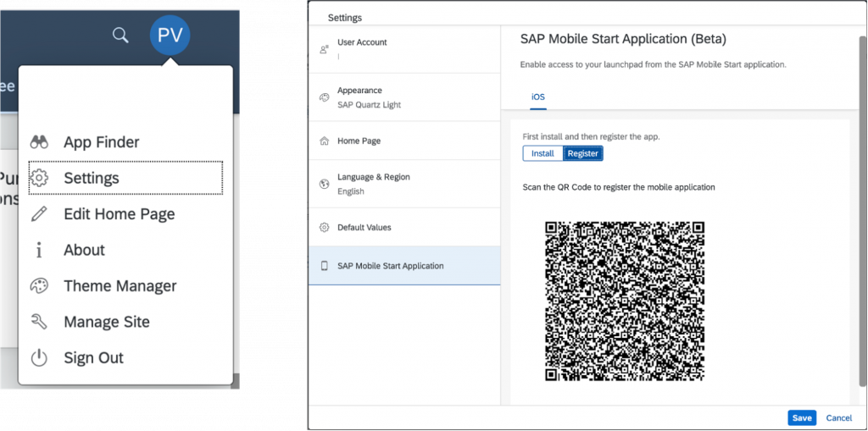Viewport: 868px width, 431px height.
Task: Save the settings changes
Action: (802, 417)
